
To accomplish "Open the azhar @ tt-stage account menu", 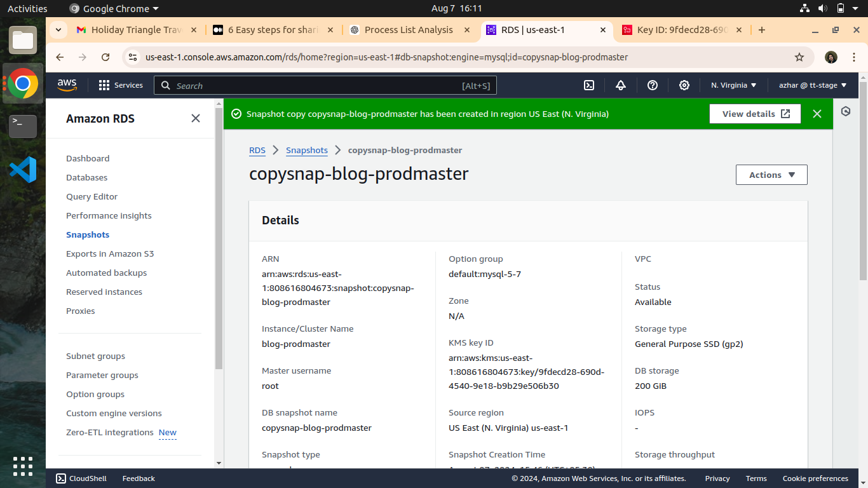I will 813,85.
